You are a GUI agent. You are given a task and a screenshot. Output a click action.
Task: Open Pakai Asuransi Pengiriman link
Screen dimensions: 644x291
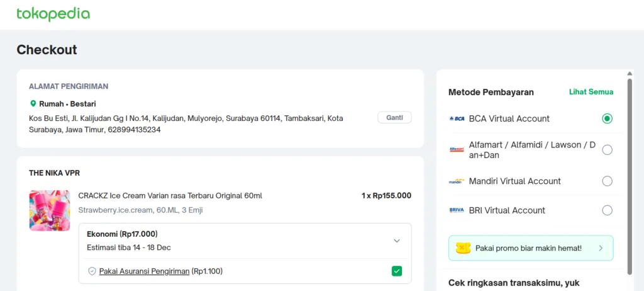coord(144,271)
